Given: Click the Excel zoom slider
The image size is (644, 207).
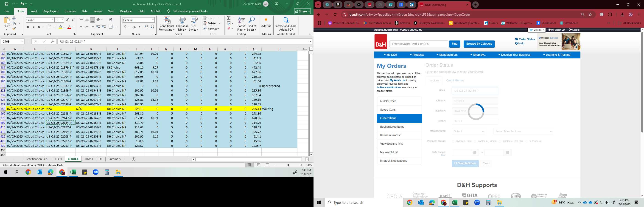Looking at the screenshot, I should pos(288,165).
